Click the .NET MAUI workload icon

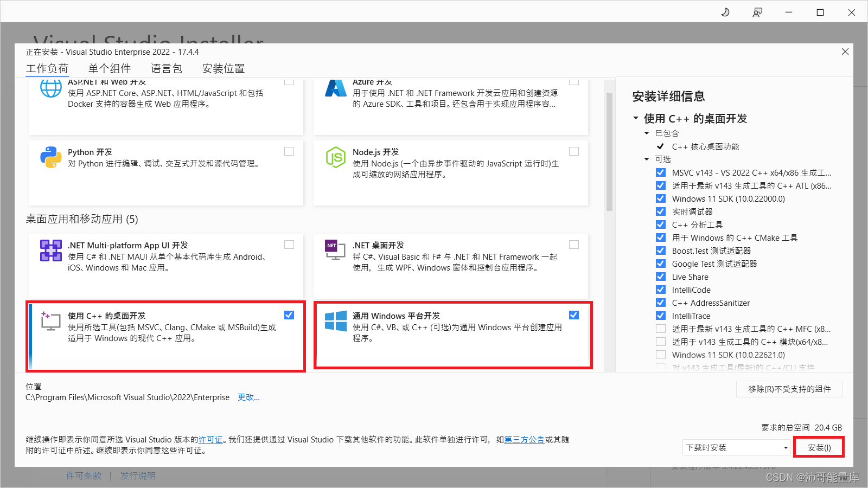coord(51,251)
